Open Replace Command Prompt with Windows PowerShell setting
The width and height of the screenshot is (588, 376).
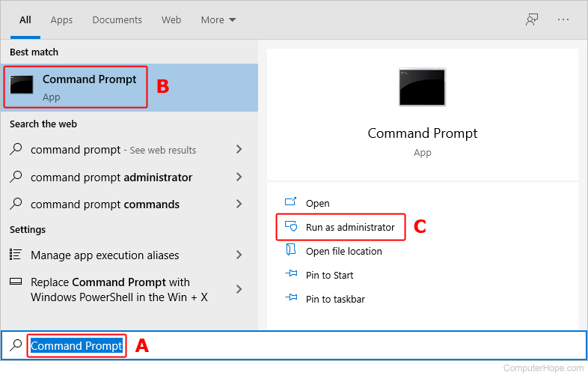(x=129, y=289)
